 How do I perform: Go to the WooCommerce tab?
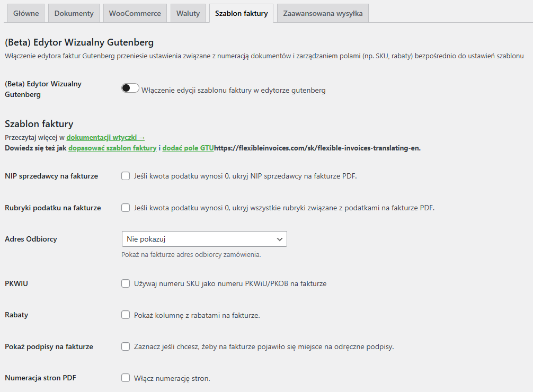point(135,13)
